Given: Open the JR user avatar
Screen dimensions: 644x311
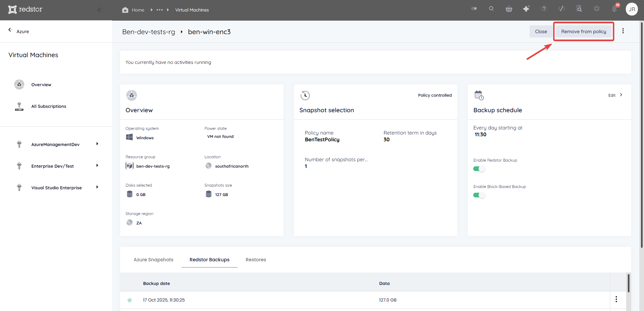Looking at the screenshot, I should tap(632, 9).
